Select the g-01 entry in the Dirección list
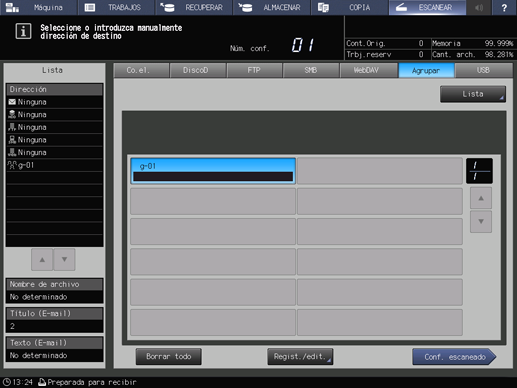Image resolution: width=517 pixels, height=388 pixels. point(55,165)
